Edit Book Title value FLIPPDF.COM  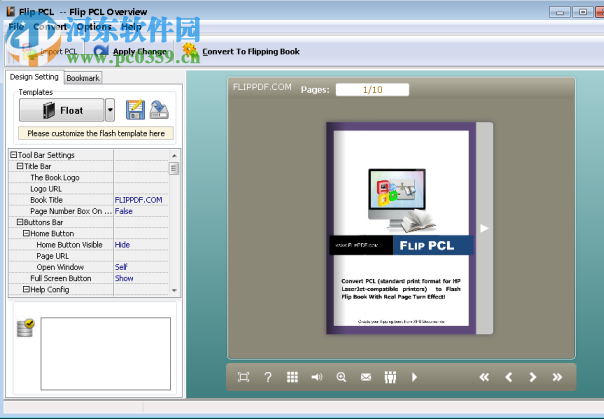[141, 200]
